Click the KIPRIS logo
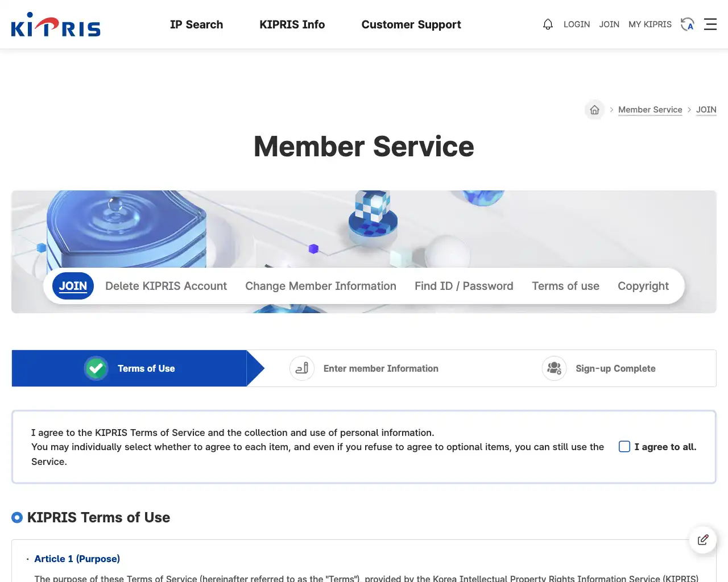 [x=56, y=24]
